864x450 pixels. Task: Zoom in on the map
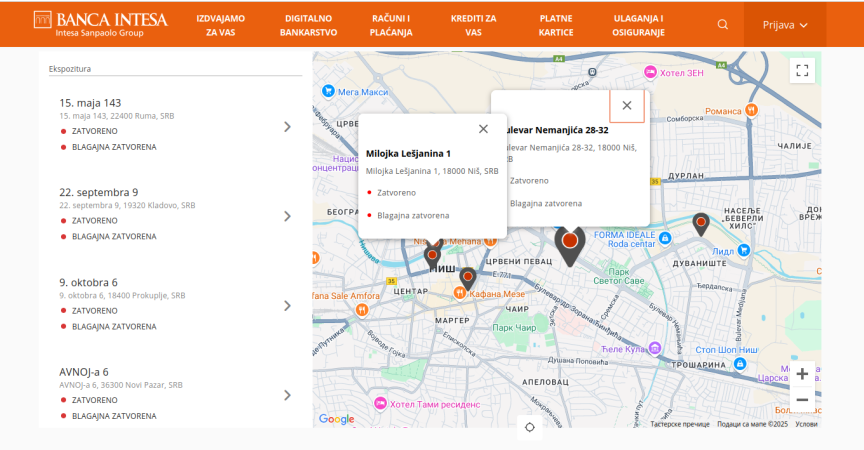click(x=802, y=374)
